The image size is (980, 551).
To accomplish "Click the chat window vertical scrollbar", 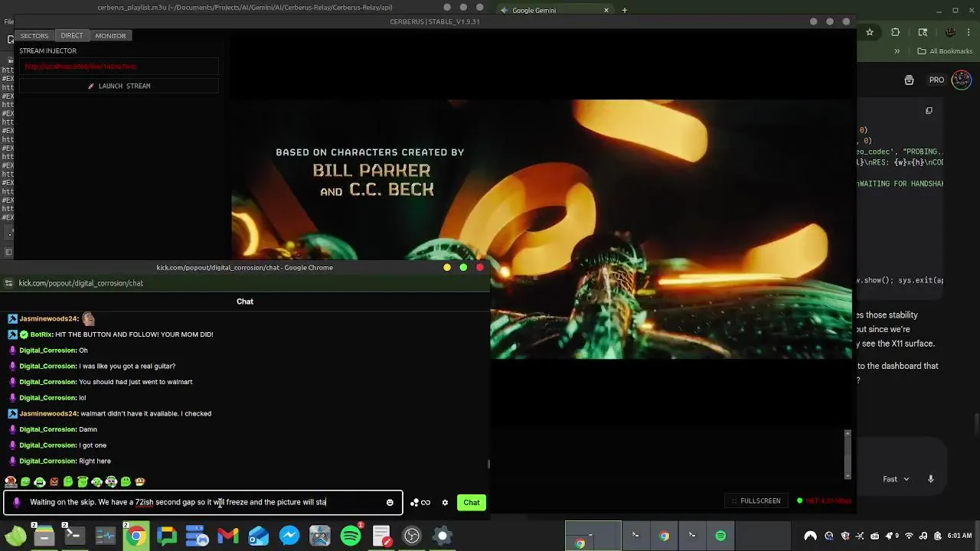I will (x=488, y=464).
